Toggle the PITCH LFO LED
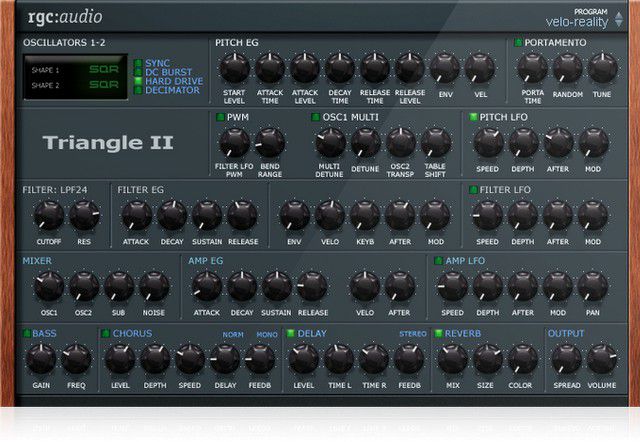Screen dimensions: 640x442 tap(473, 117)
